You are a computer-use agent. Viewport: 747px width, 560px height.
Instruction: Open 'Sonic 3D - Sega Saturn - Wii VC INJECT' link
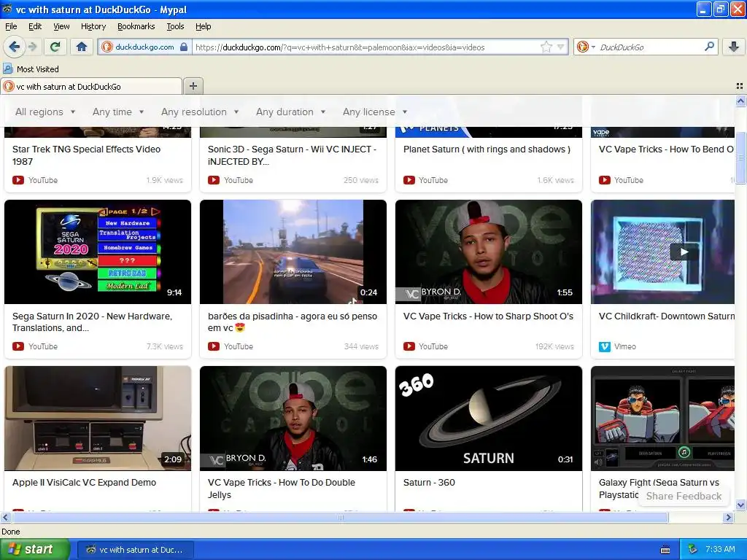tap(292, 155)
